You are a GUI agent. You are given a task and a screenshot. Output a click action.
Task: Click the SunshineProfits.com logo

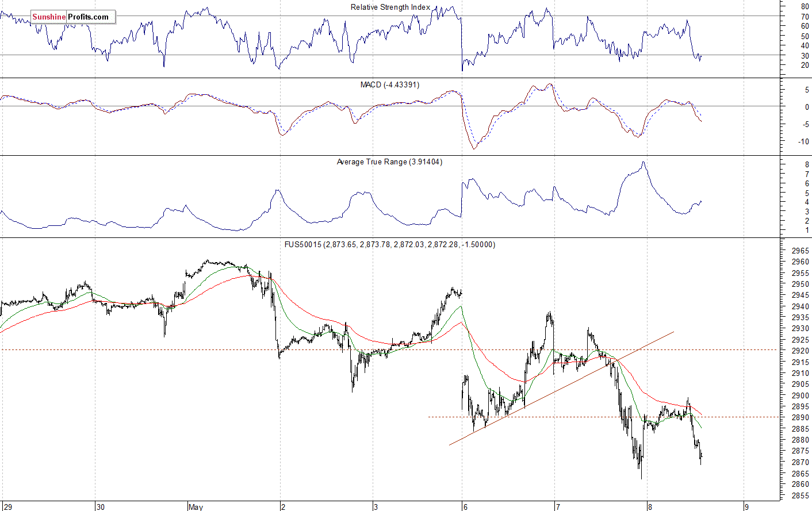tap(73, 17)
